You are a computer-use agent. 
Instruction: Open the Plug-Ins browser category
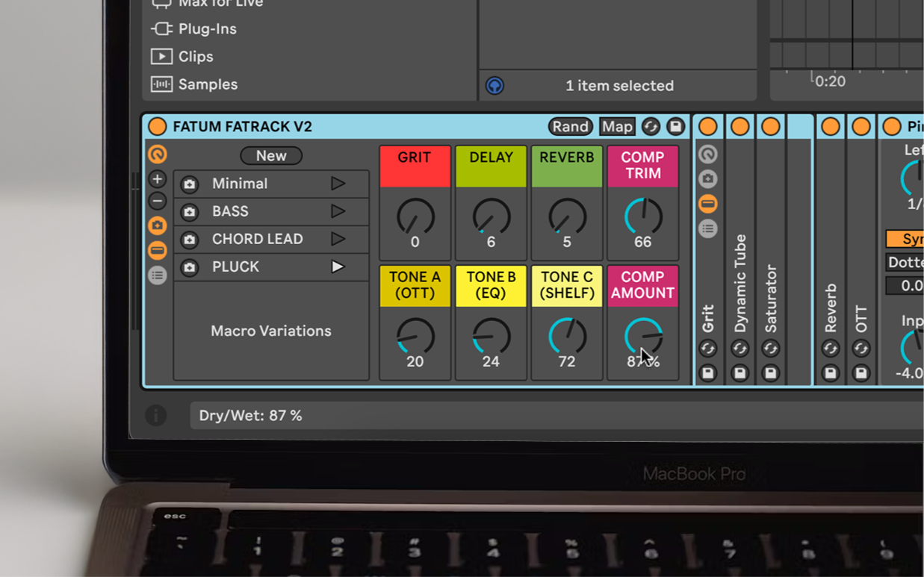[207, 29]
